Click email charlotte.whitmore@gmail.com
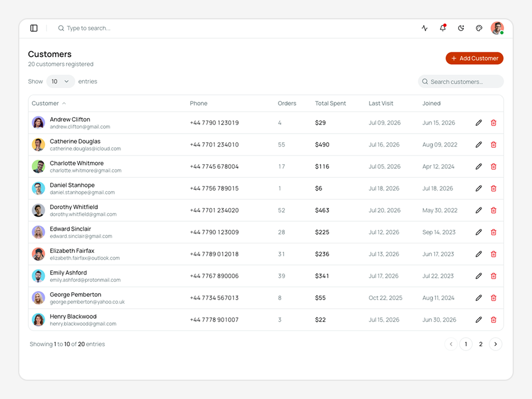 pyautogui.click(x=85, y=171)
